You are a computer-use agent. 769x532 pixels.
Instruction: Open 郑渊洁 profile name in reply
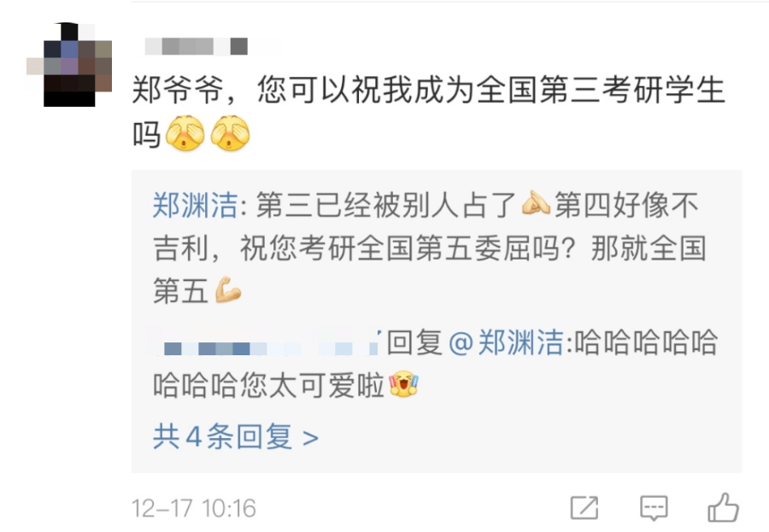(x=195, y=205)
